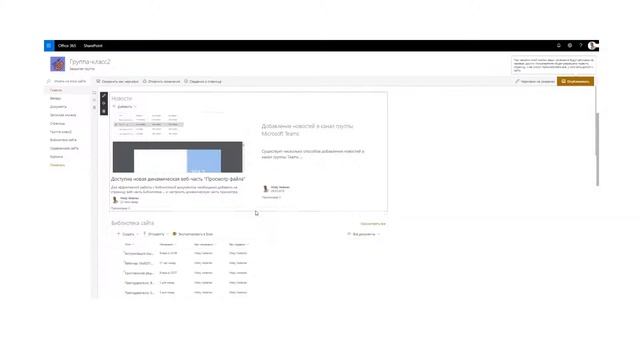Sort by the Кем изменено column header
The height and width of the screenshot is (360, 640).
tap(204, 244)
